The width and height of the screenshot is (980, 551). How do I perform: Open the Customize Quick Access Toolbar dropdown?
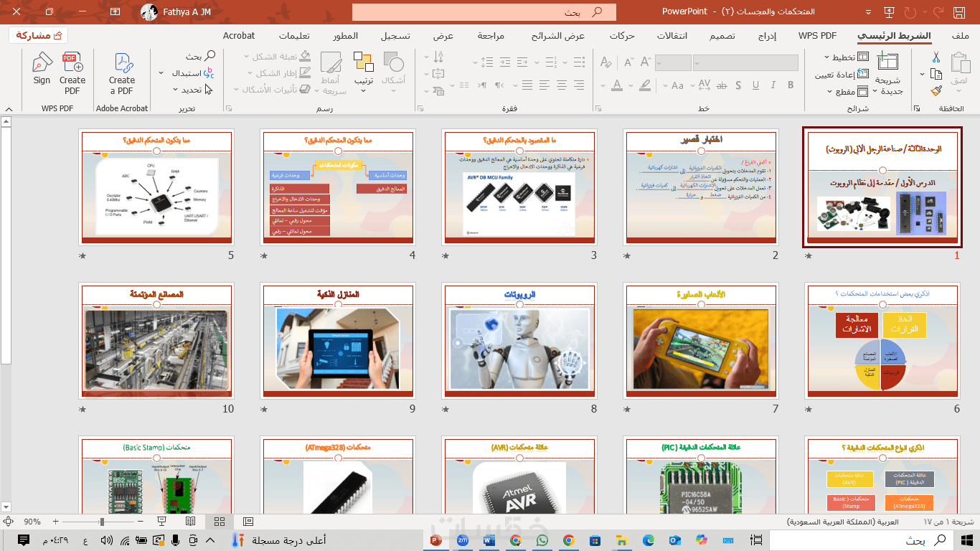coord(869,11)
